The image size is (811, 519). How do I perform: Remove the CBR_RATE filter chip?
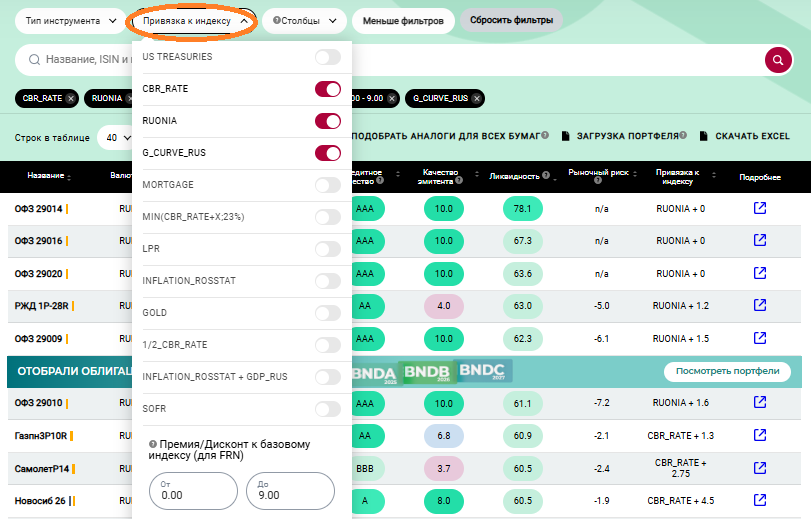69,98
